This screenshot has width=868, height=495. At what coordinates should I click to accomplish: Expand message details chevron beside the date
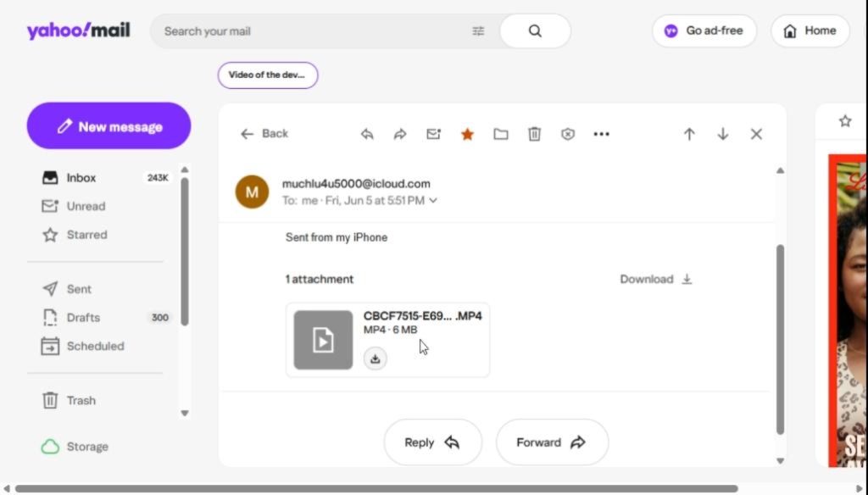click(433, 200)
